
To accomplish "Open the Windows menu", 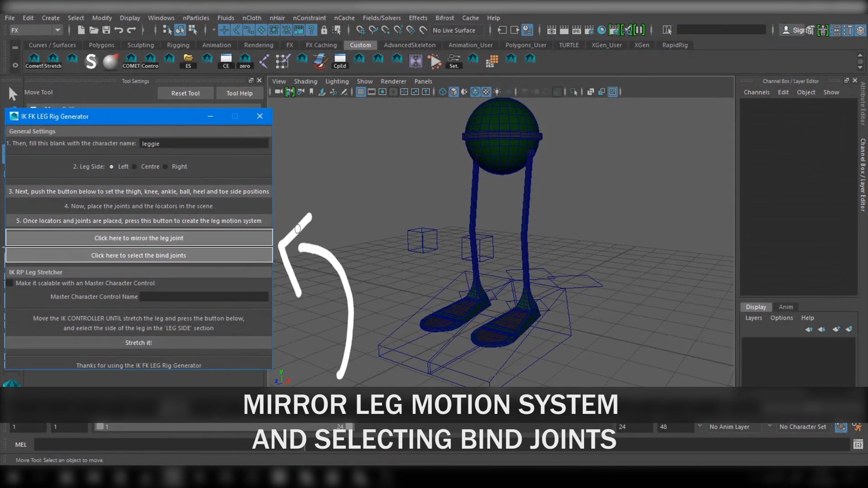I will point(161,18).
